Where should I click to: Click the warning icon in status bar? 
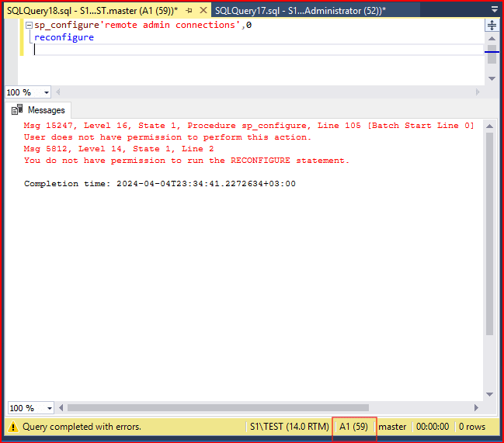click(12, 427)
